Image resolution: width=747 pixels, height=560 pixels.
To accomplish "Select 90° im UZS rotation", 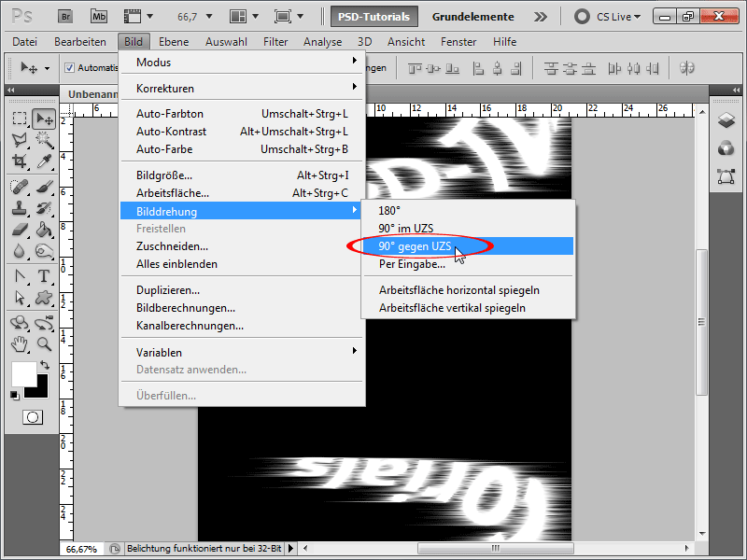I will click(x=468, y=228).
